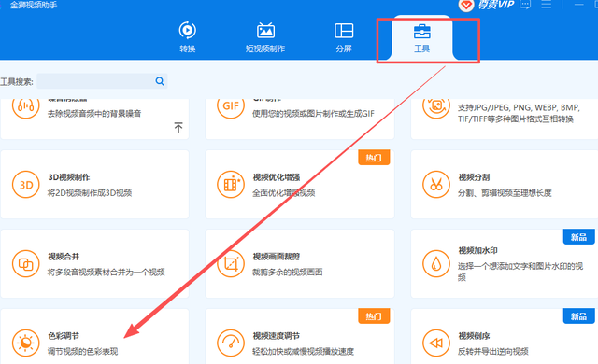Viewport: 598px width, 364px height.
Task: Click the image format converter icon
Action: [436, 105]
